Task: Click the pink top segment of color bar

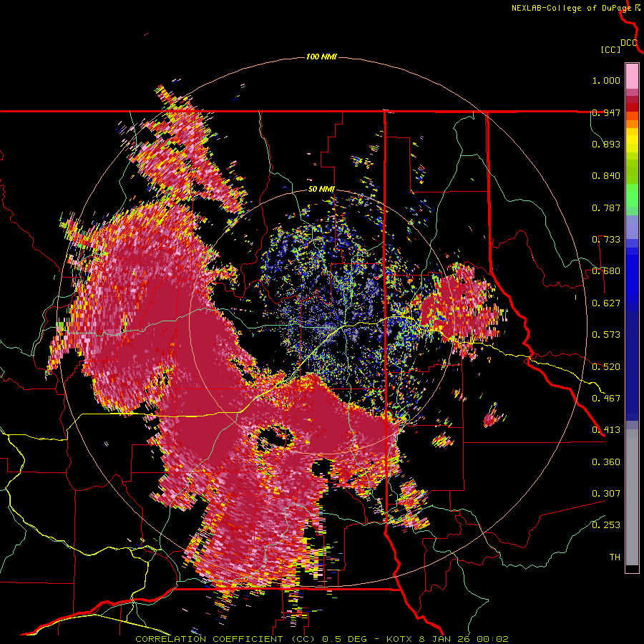Action: [632, 76]
